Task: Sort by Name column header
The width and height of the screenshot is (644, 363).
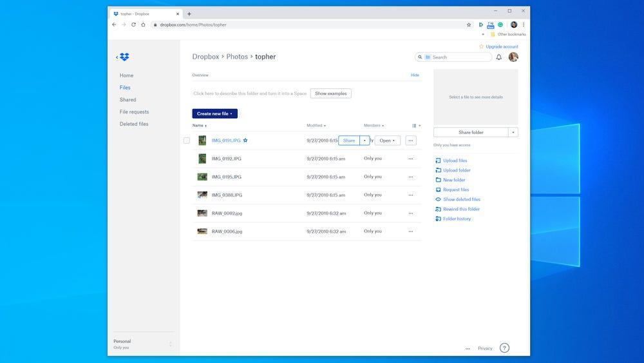Action: pos(200,125)
